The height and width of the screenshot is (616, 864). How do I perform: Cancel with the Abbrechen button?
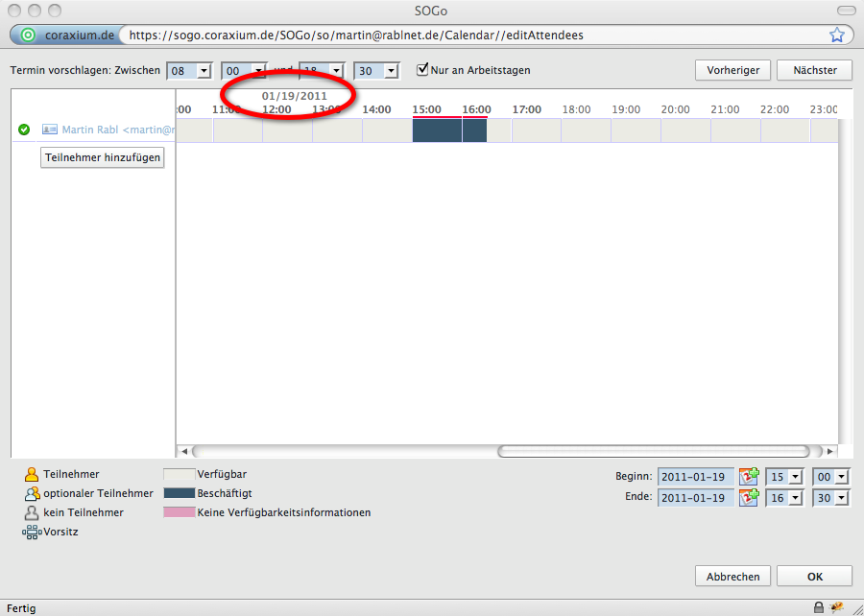pos(732,577)
